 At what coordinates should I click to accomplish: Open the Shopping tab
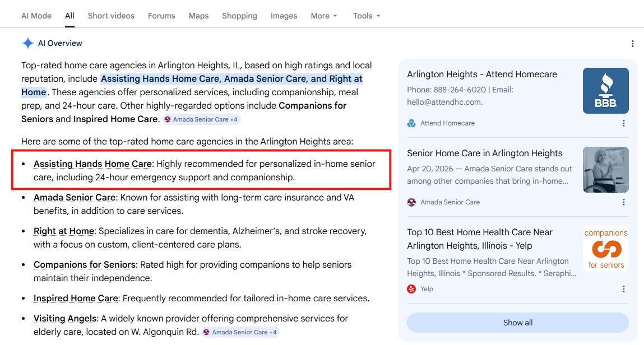(x=239, y=16)
